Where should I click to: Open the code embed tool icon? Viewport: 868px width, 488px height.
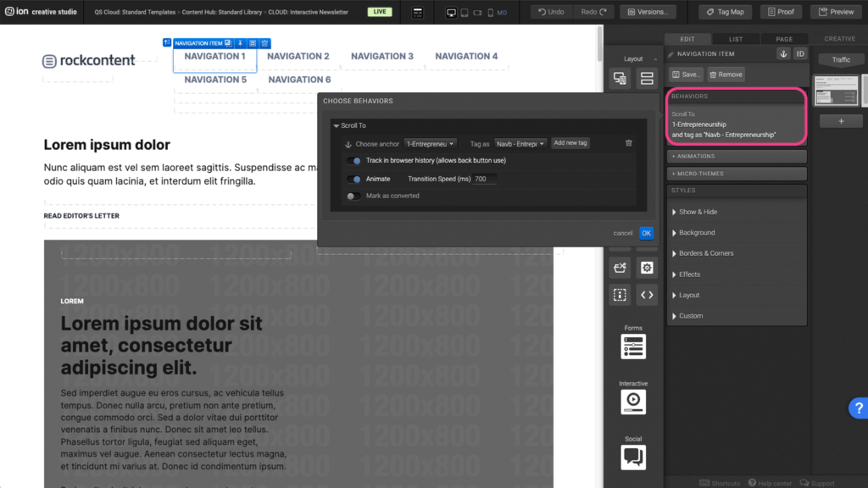(x=647, y=295)
